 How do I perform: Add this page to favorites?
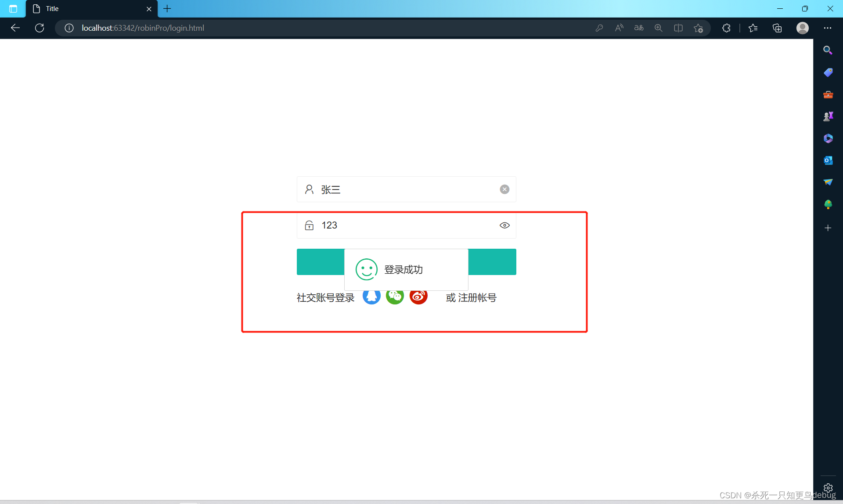(699, 28)
